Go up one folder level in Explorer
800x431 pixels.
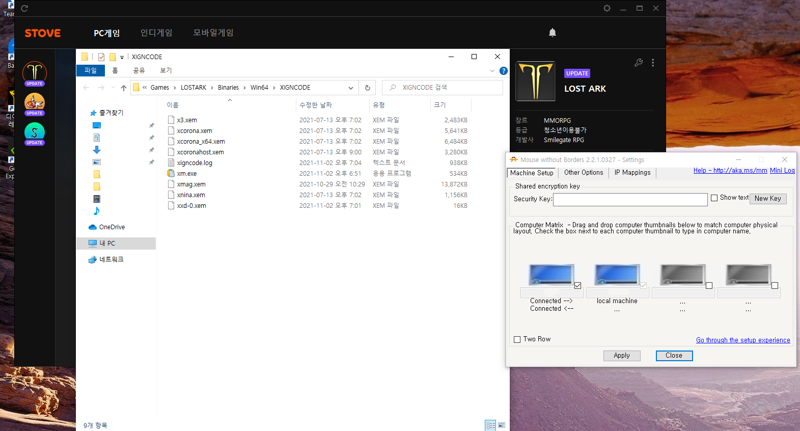(123, 88)
